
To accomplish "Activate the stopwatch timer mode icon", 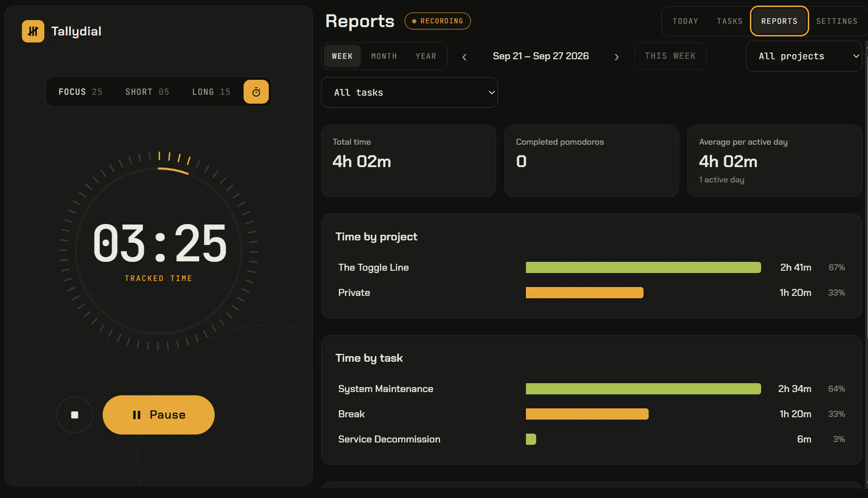I will [256, 92].
